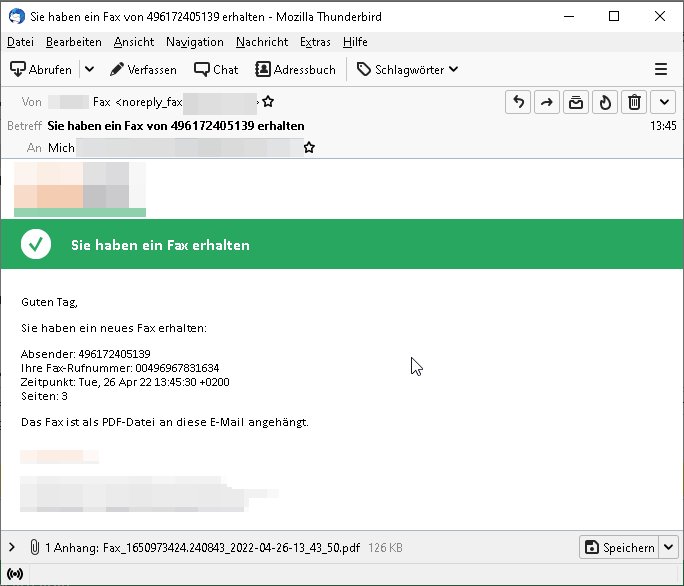Screen dimensions: 684x586
Task: Open the hamburger application menu
Action: (660, 69)
